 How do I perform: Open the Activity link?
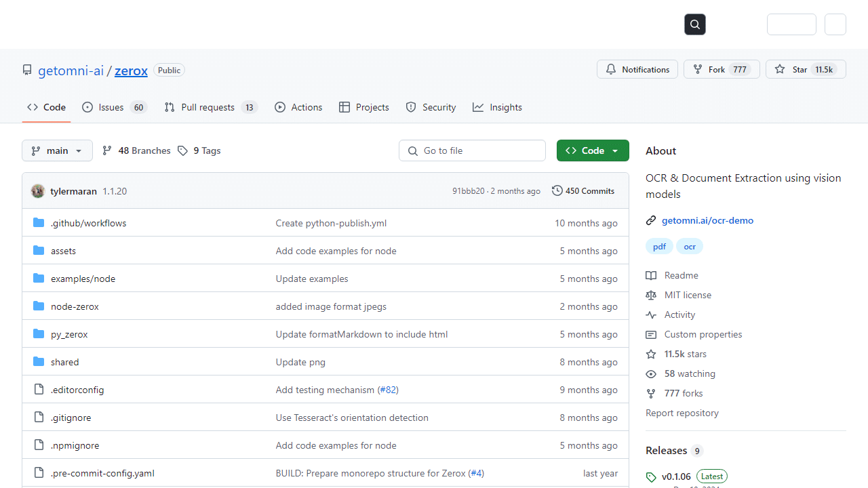tap(671, 314)
